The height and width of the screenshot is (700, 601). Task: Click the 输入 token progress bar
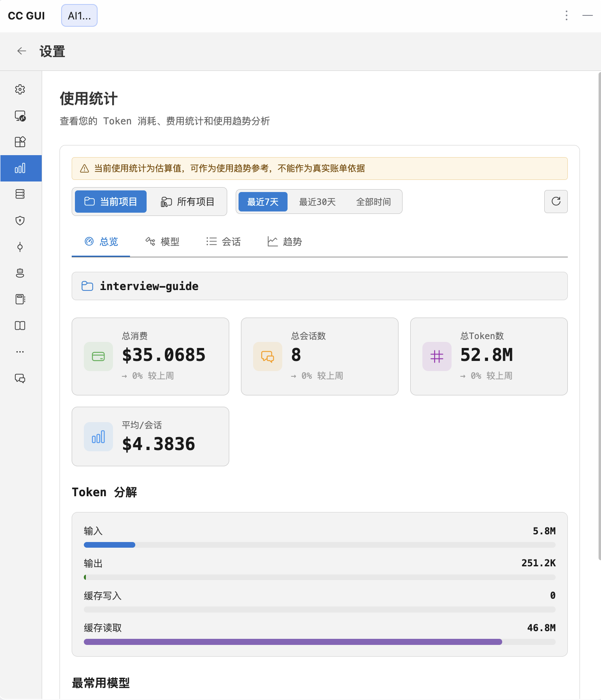[x=320, y=545]
